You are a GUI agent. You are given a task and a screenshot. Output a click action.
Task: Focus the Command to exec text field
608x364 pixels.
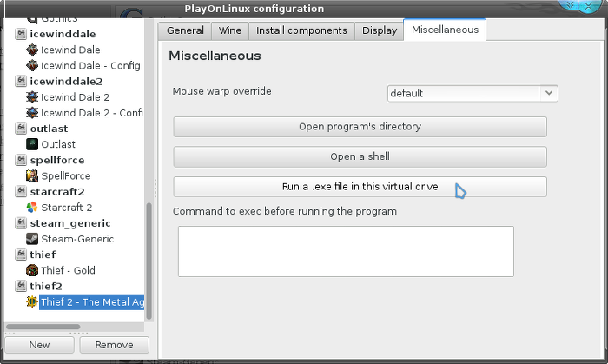coord(346,252)
